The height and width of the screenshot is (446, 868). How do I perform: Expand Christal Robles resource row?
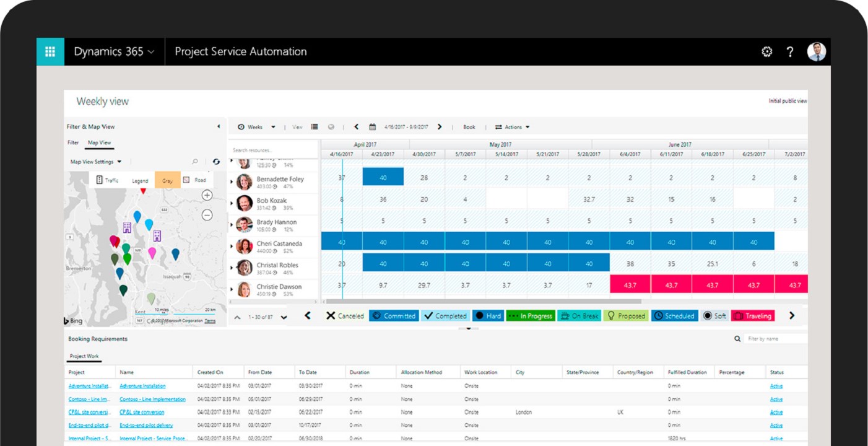(x=232, y=268)
